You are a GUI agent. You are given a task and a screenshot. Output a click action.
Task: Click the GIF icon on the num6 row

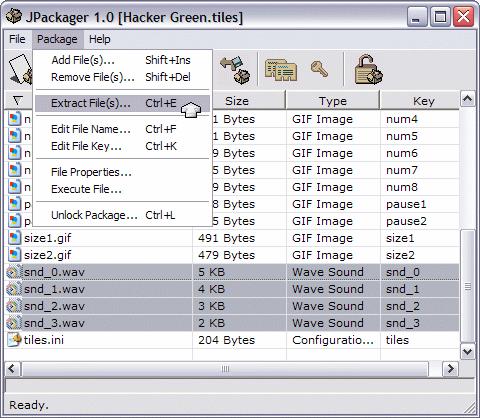click(x=14, y=153)
